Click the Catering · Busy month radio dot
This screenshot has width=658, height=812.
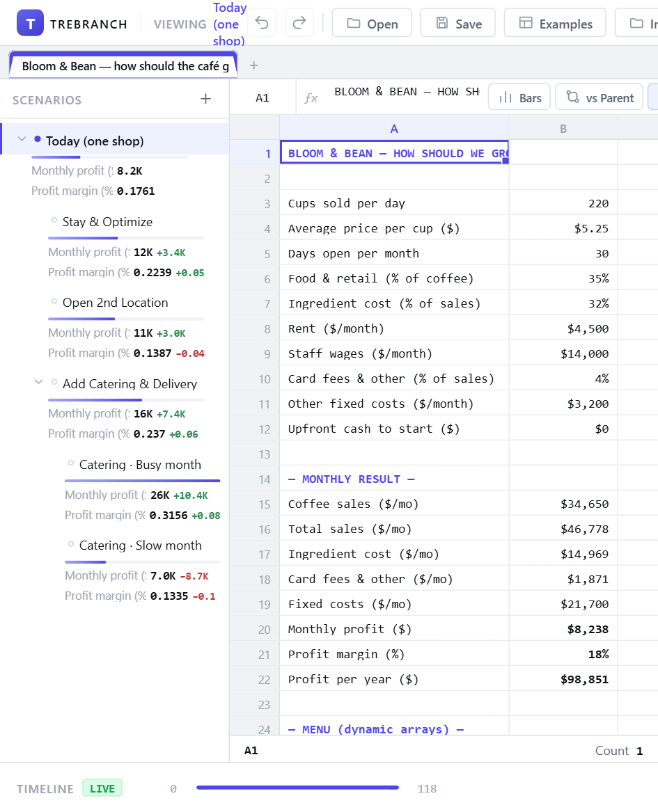pyautogui.click(x=70, y=463)
